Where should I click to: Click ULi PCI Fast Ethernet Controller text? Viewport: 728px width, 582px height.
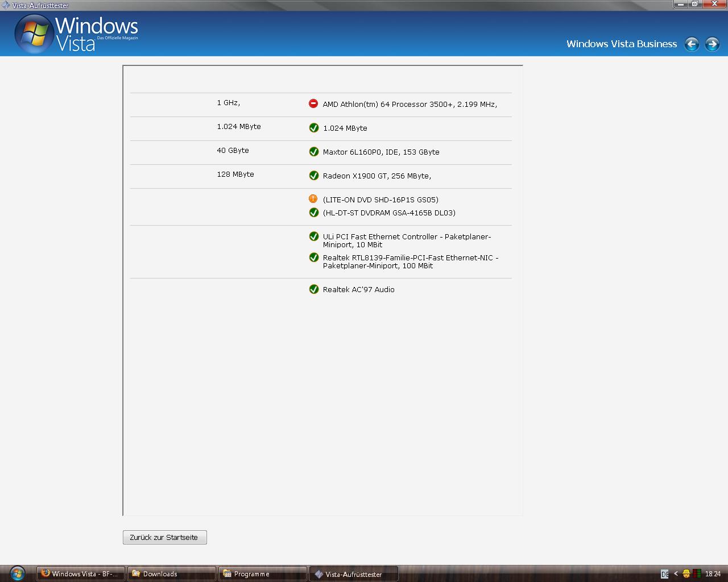click(x=407, y=240)
